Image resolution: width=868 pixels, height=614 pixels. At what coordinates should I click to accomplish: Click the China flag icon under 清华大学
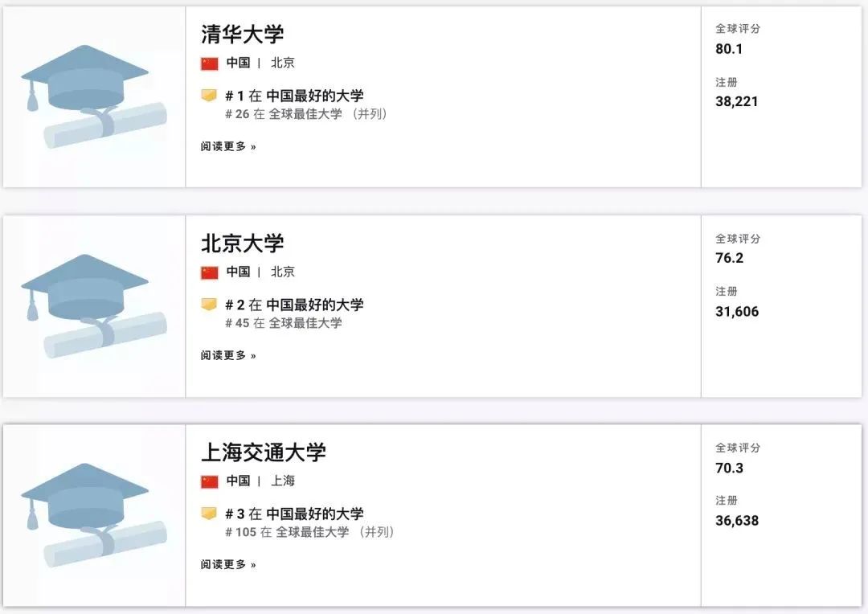point(209,63)
